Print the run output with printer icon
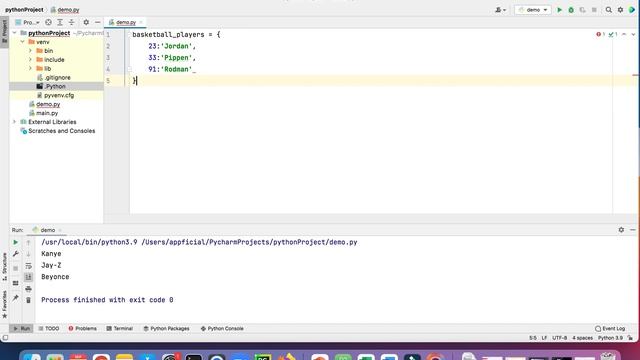 tap(28, 289)
